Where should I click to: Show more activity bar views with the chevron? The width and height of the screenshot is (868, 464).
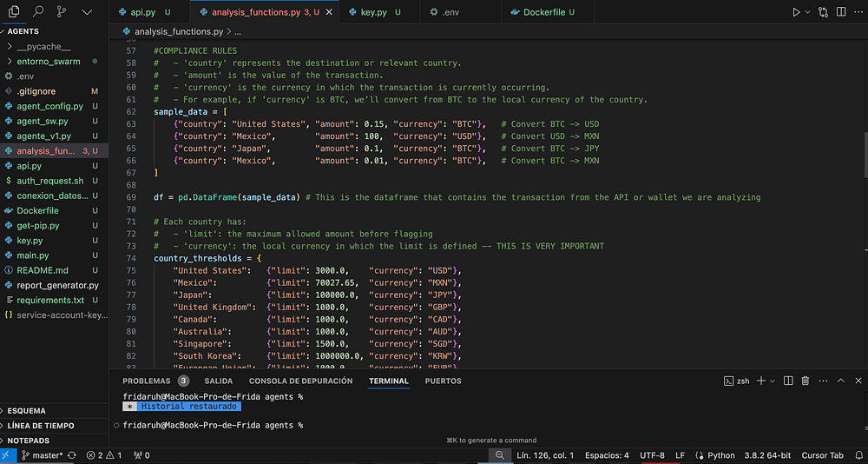(x=87, y=12)
